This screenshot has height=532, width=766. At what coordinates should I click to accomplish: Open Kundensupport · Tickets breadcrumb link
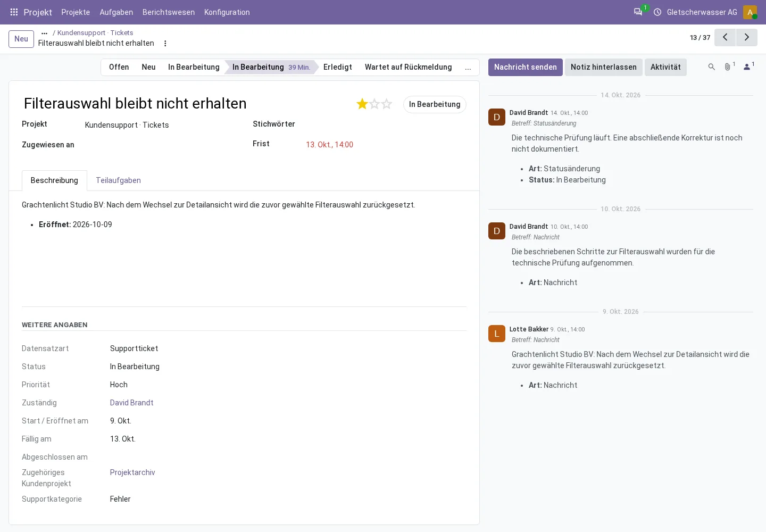tap(95, 33)
